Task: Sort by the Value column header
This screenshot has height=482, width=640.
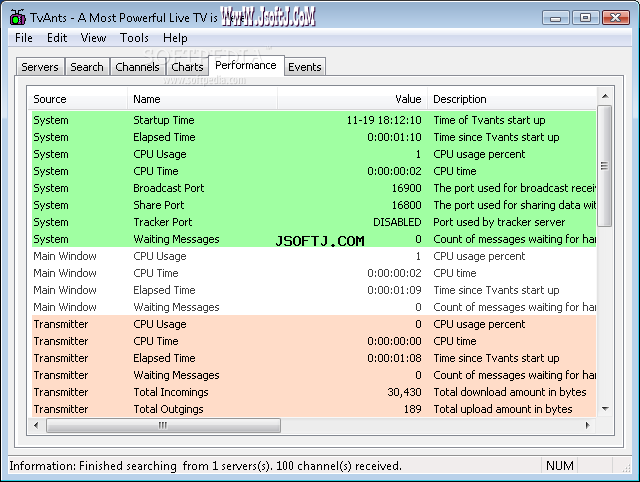Action: click(x=353, y=99)
